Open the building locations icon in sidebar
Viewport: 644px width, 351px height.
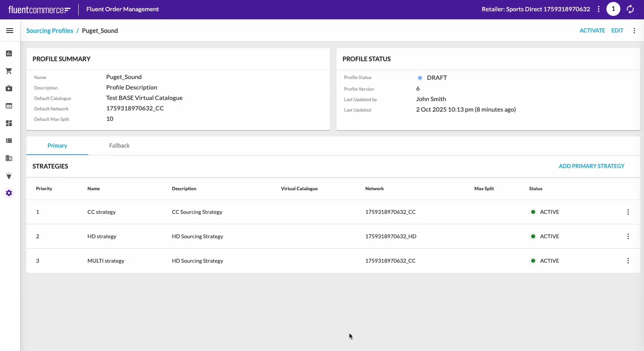(x=9, y=158)
